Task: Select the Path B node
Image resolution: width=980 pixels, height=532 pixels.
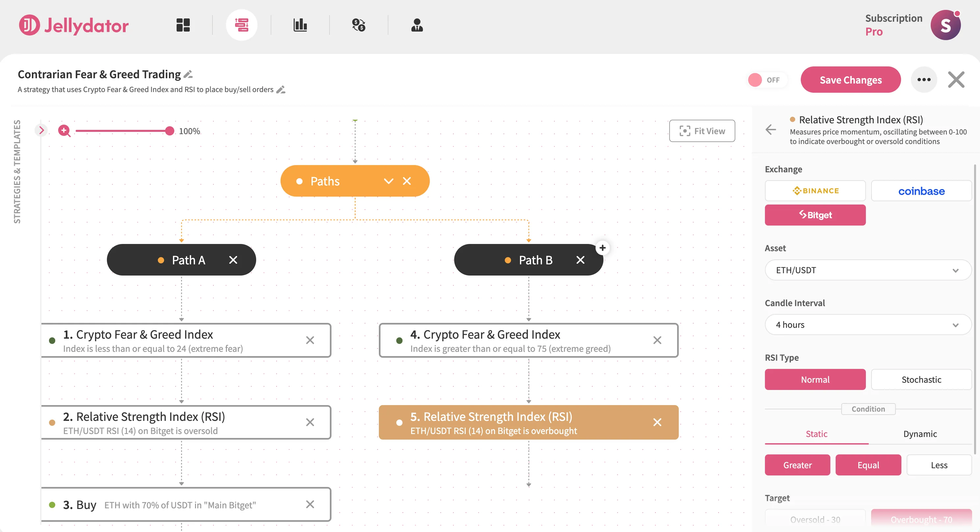Action: pyautogui.click(x=528, y=260)
